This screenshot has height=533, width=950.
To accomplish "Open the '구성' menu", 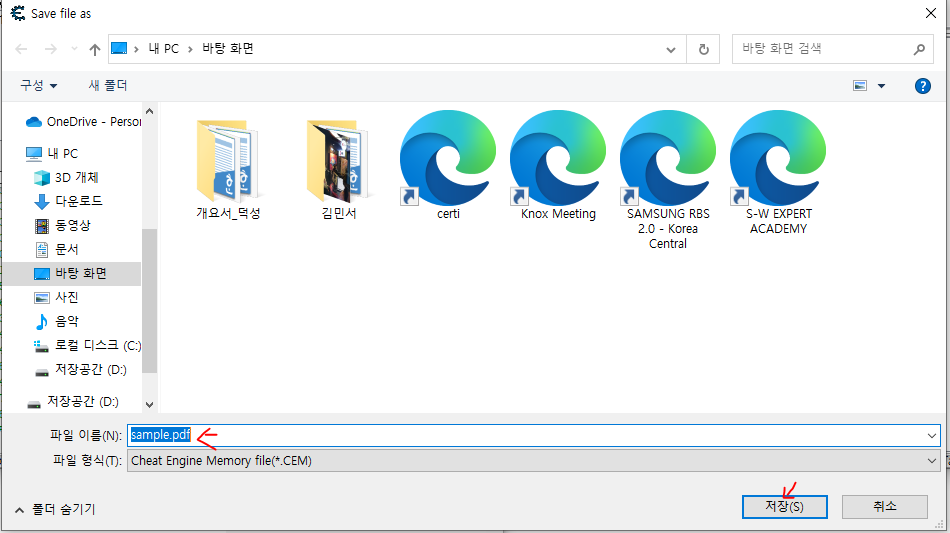I will (x=38, y=85).
